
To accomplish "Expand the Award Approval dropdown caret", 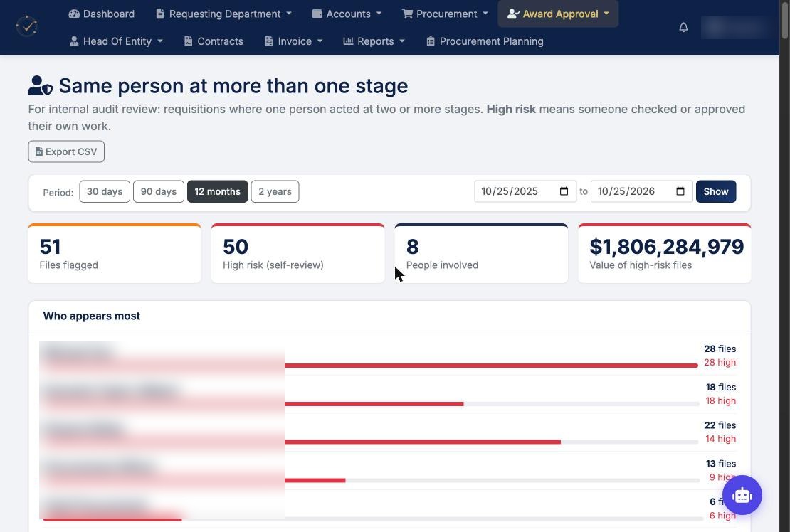I will (606, 13).
